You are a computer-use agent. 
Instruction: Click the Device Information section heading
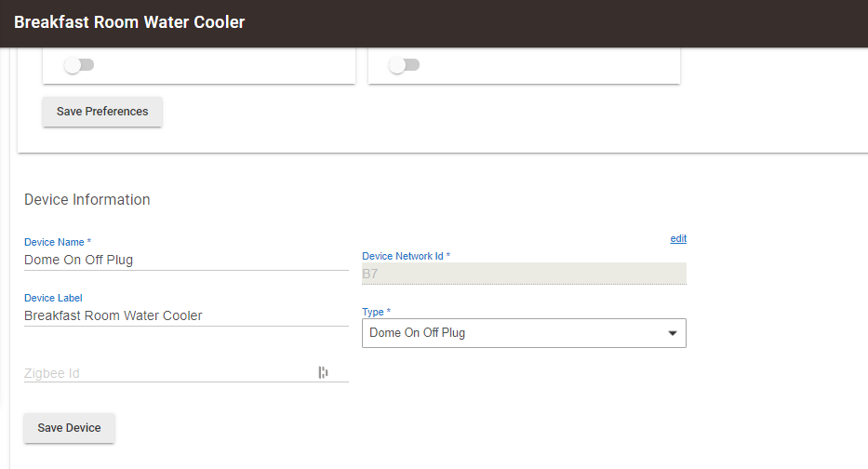coord(87,200)
